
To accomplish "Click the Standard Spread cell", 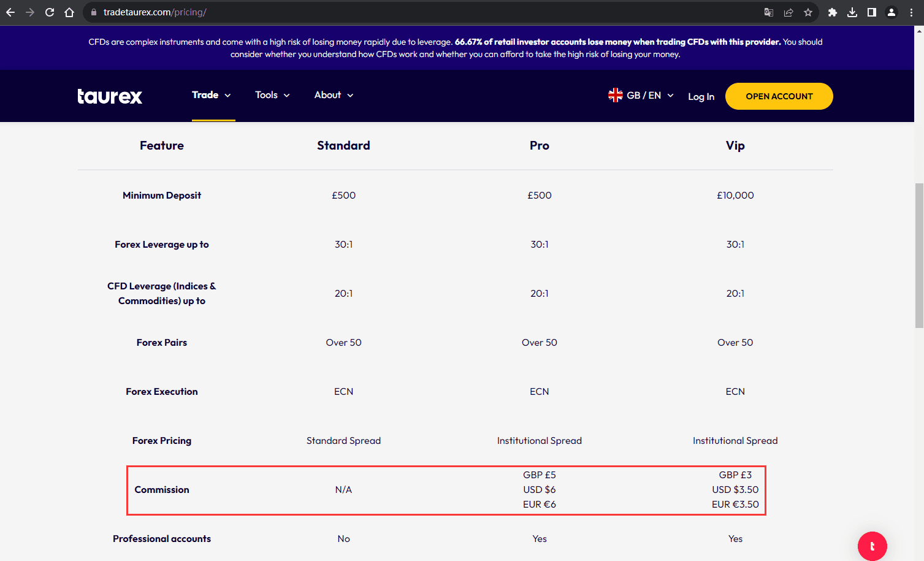I will pos(343,440).
